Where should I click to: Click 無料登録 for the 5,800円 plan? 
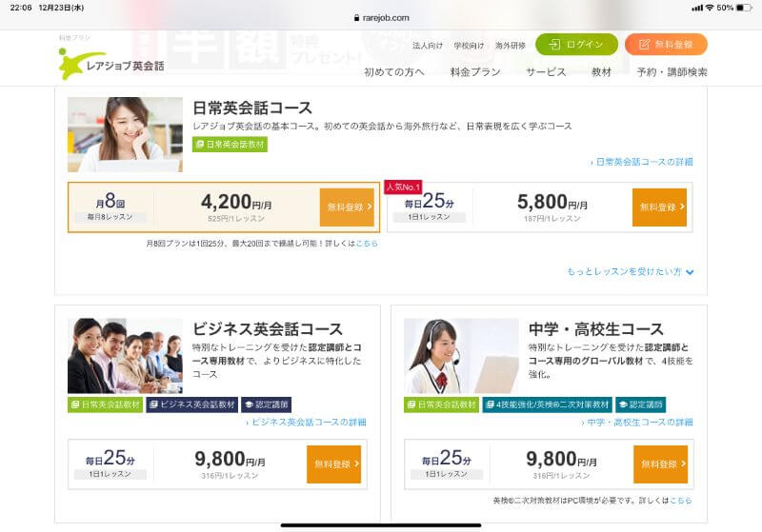pyautogui.click(x=659, y=207)
